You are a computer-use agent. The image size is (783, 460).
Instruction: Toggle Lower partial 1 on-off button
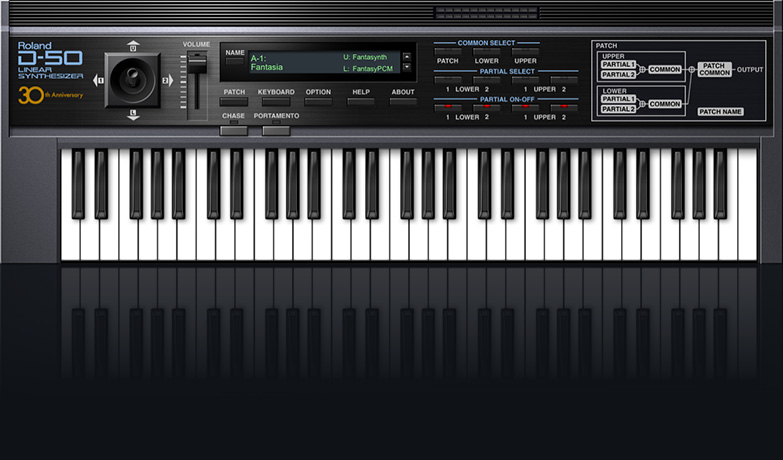click(448, 106)
